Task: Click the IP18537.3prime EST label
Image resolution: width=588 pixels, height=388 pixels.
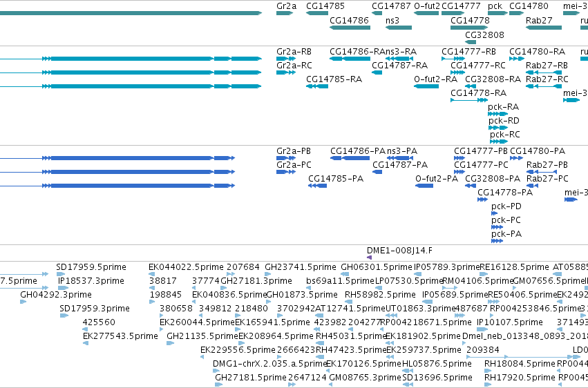Action: point(91,281)
